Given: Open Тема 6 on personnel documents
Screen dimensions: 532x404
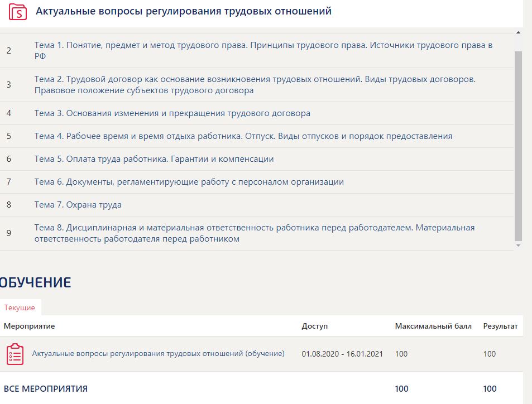Looking at the screenshot, I should tap(189, 182).
